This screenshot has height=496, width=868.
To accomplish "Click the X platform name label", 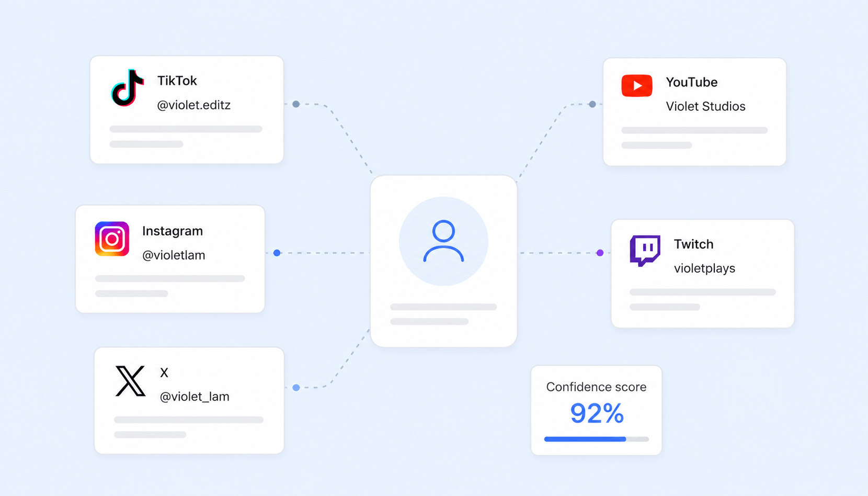I will 164,373.
